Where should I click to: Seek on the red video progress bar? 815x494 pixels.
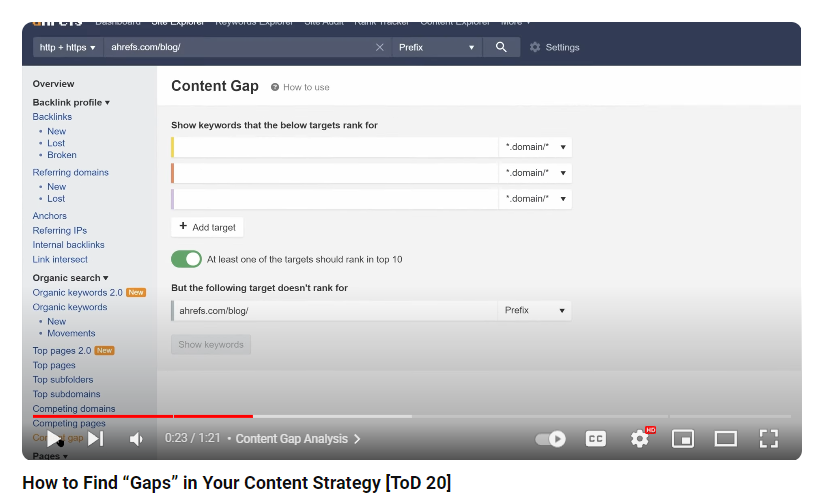click(x=142, y=417)
